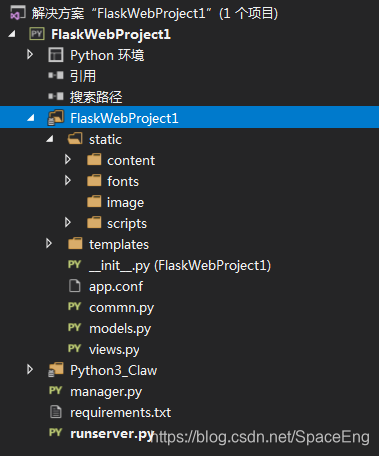Select the solution row 解决方案 "FlaskWebProject1"
Screen dimensions: 379x456
coord(155,14)
